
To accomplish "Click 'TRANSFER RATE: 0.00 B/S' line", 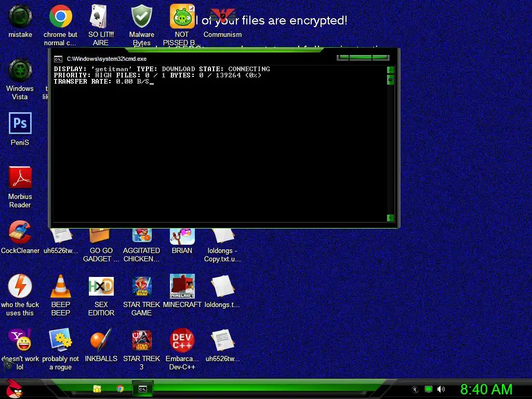I will pyautogui.click(x=101, y=82).
